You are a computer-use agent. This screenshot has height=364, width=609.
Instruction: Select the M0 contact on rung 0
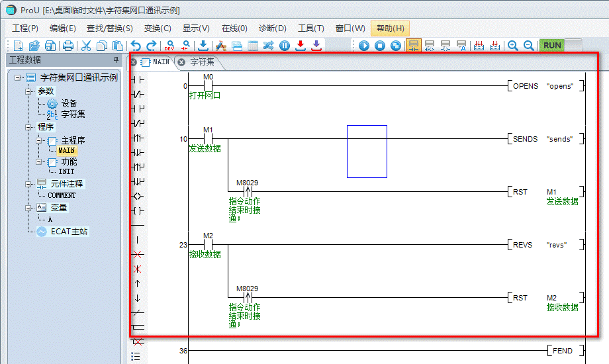[x=208, y=85]
